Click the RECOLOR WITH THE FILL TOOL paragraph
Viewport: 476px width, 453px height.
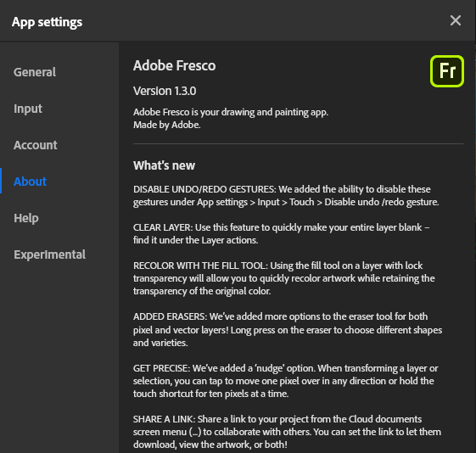click(x=284, y=278)
